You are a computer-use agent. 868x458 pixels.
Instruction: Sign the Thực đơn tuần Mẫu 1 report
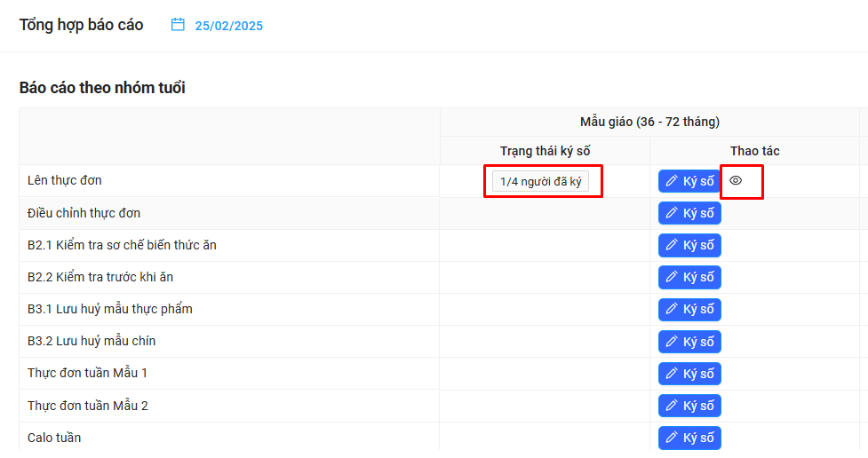coord(689,374)
